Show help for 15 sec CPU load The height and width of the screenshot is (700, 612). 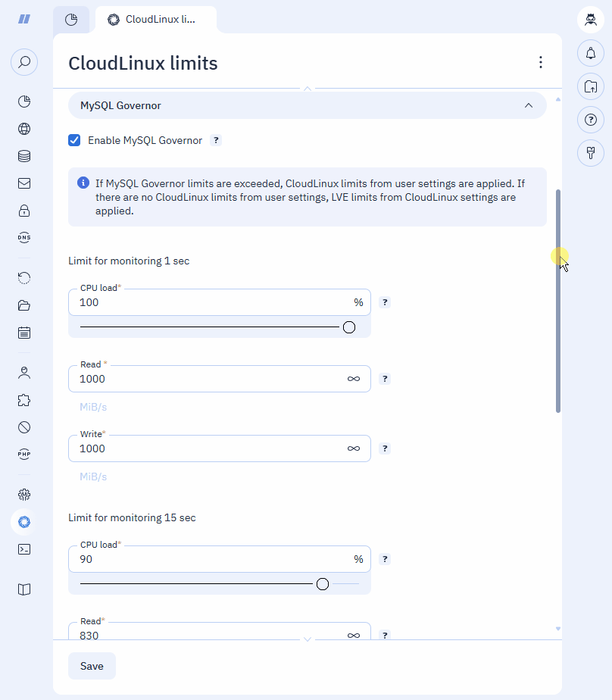[x=385, y=559]
